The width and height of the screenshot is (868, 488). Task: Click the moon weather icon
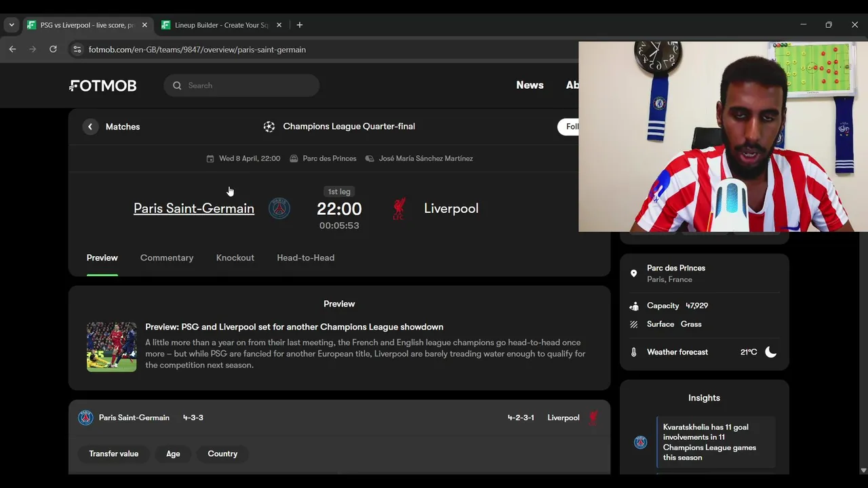tap(771, 352)
